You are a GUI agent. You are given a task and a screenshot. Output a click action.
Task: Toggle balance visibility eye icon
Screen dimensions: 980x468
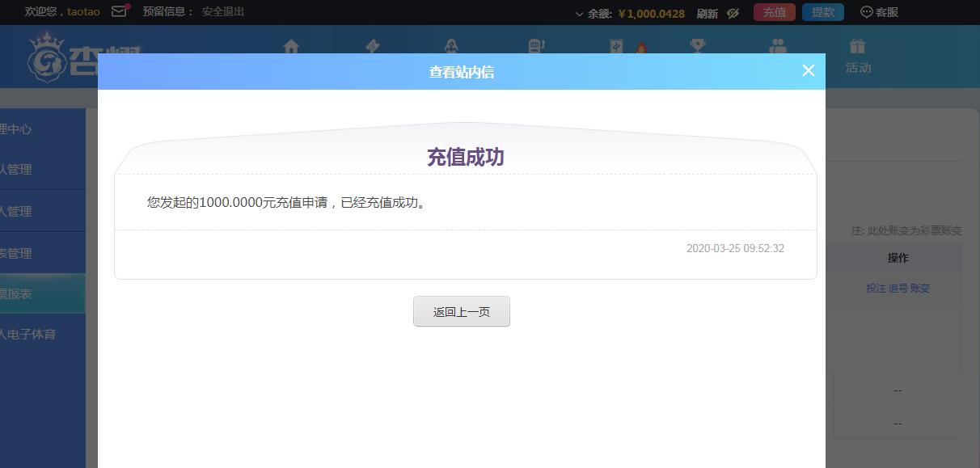[x=733, y=13]
